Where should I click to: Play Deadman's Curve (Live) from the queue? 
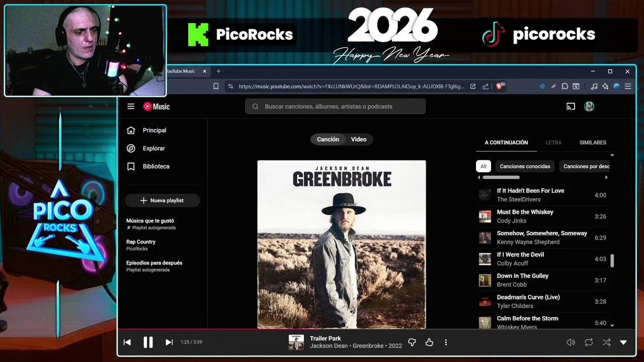(542, 301)
